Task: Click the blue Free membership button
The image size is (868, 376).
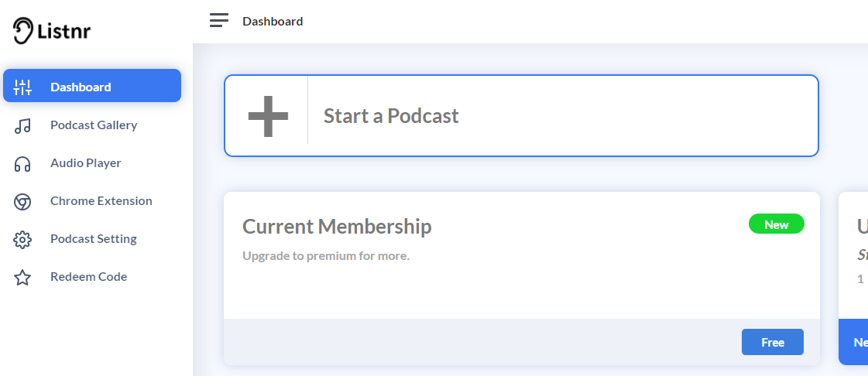Action: tap(772, 342)
